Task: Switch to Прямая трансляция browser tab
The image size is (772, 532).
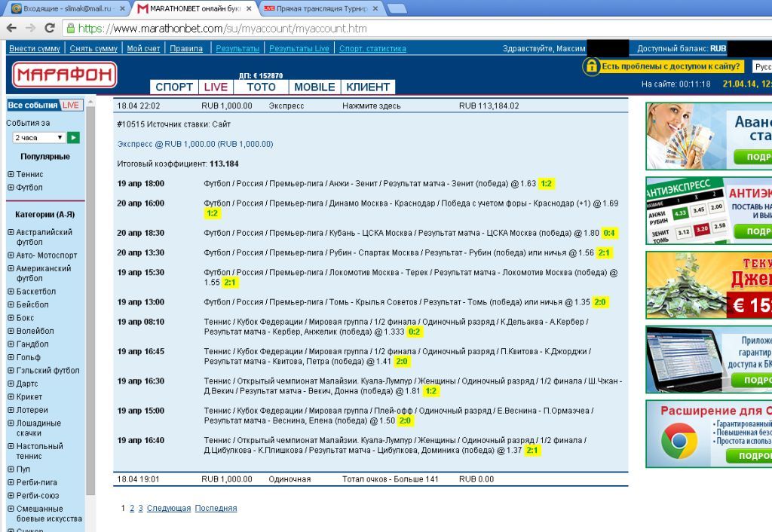Action: click(x=320, y=9)
